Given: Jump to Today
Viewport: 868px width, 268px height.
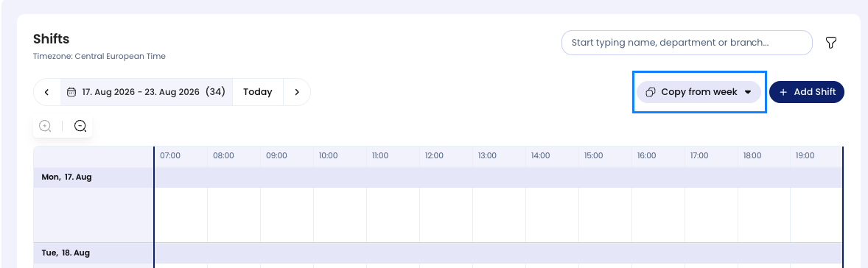Looking at the screenshot, I should 257,92.
